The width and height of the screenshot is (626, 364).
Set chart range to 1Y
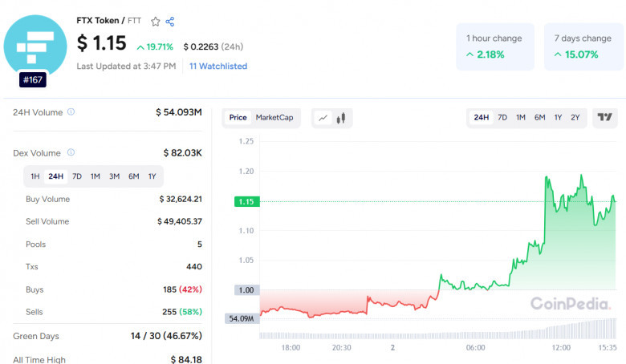[558, 118]
